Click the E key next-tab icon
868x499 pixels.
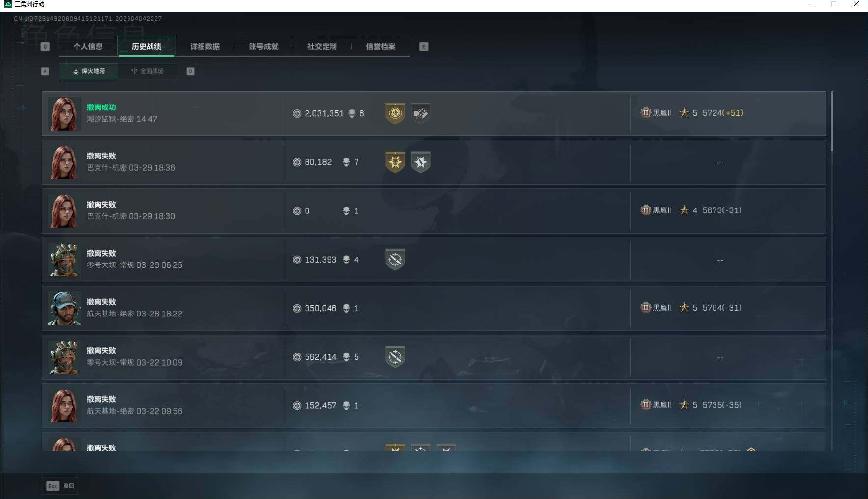424,47
